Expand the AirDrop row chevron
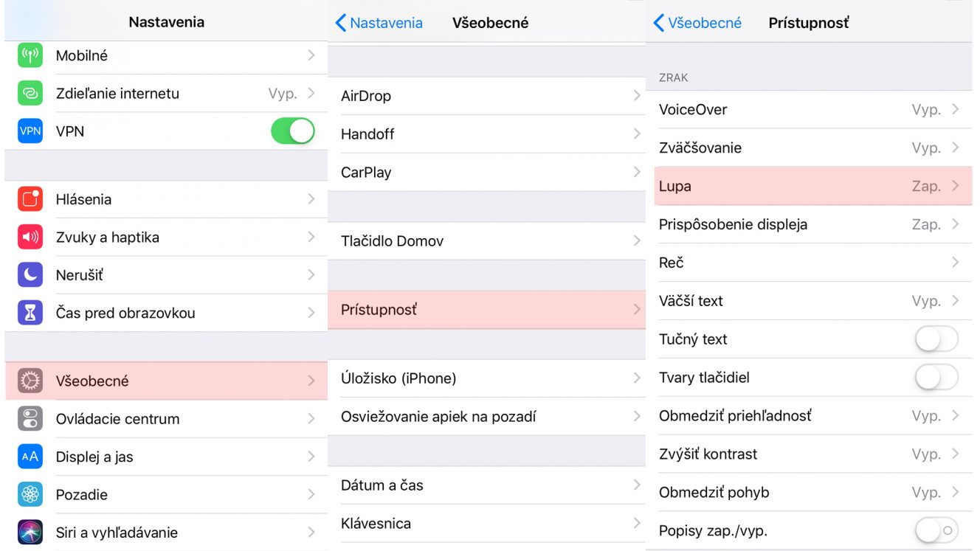 tap(637, 96)
